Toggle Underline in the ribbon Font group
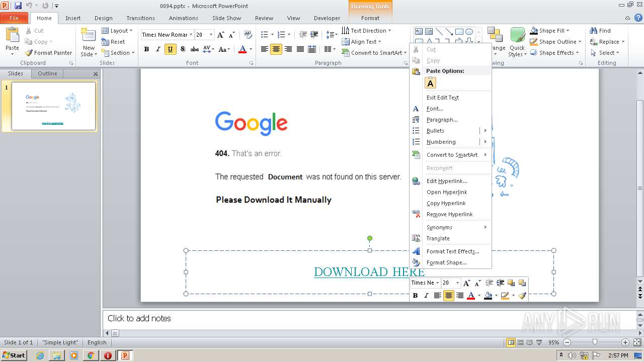Viewport: 644px width, 362px height. 170,49
